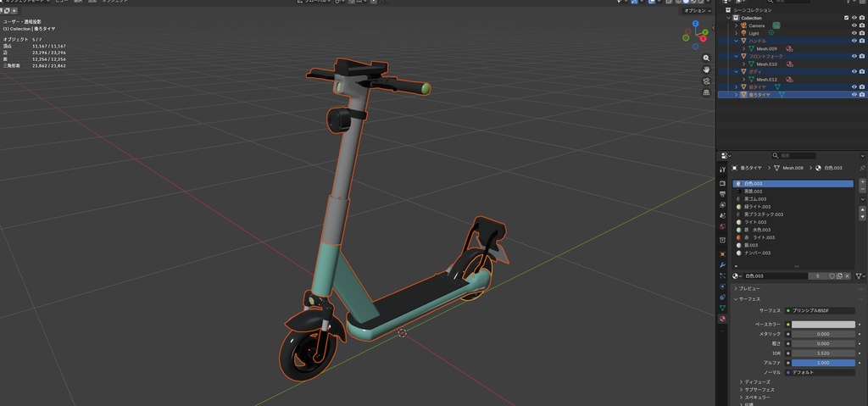Hide Light with its eye icon

click(x=854, y=33)
